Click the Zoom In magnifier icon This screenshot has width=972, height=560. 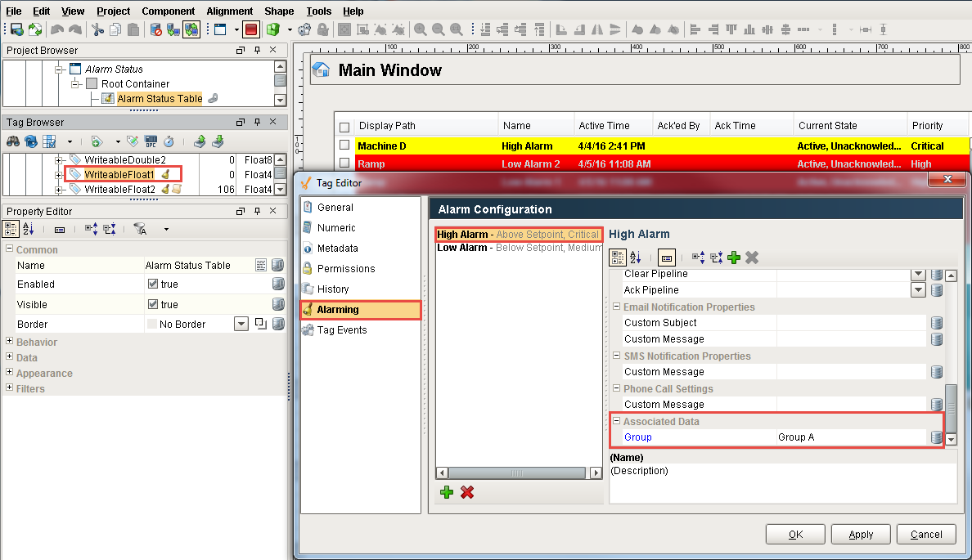pyautogui.click(x=421, y=29)
